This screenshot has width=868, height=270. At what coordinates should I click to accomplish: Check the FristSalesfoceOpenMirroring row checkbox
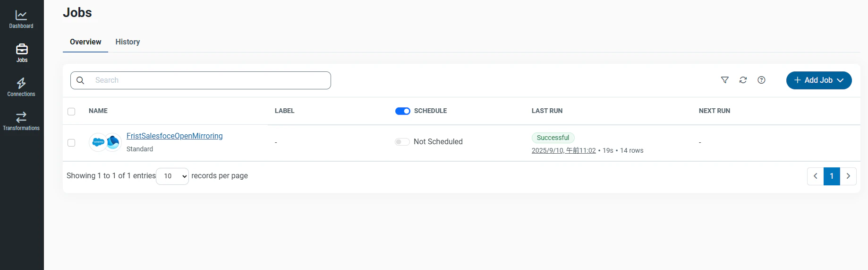coord(71,143)
